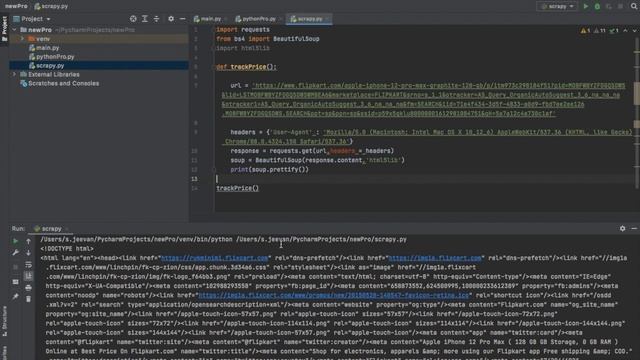Run the scrapy configuration with green play button
The height and width of the screenshot is (360, 640).
(586, 6)
